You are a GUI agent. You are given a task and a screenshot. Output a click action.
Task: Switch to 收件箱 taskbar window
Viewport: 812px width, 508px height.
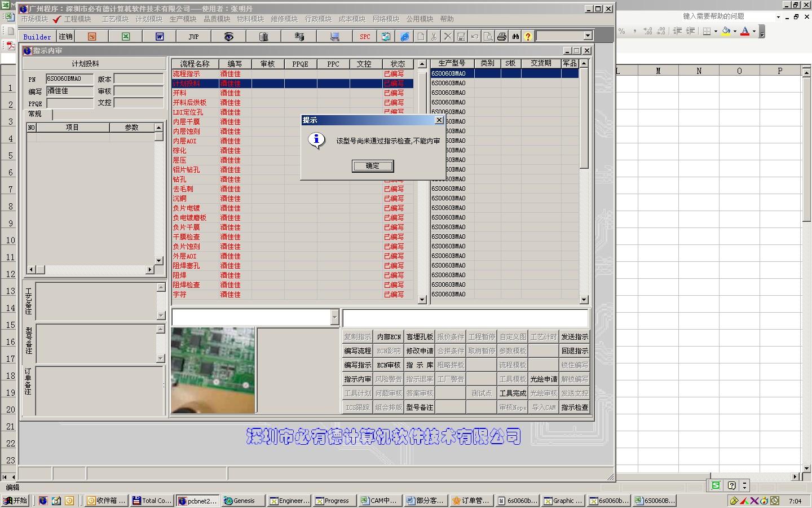pos(106,501)
